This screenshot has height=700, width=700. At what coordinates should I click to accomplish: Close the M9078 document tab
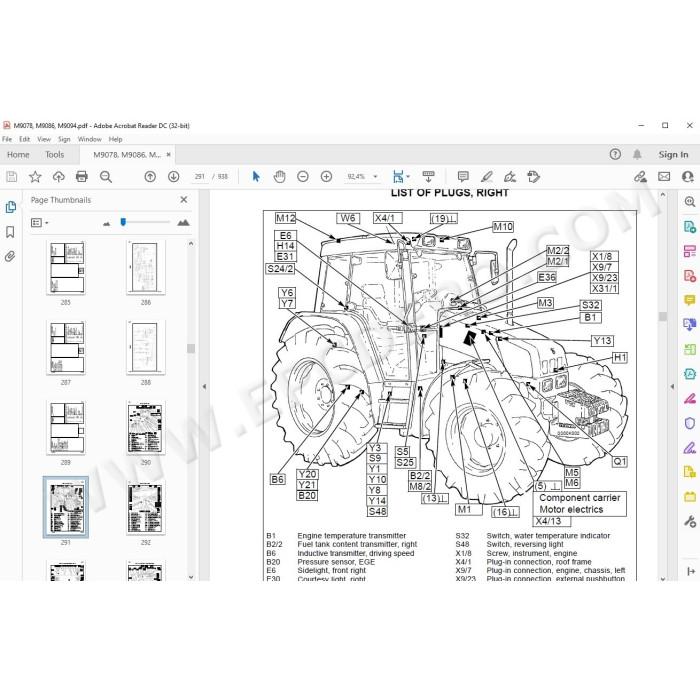point(168,154)
